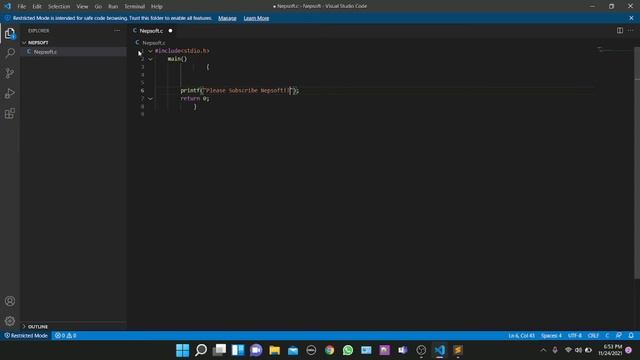Image resolution: width=640 pixels, height=360 pixels.
Task: Open the Run and Debug view
Action: [x=10, y=93]
